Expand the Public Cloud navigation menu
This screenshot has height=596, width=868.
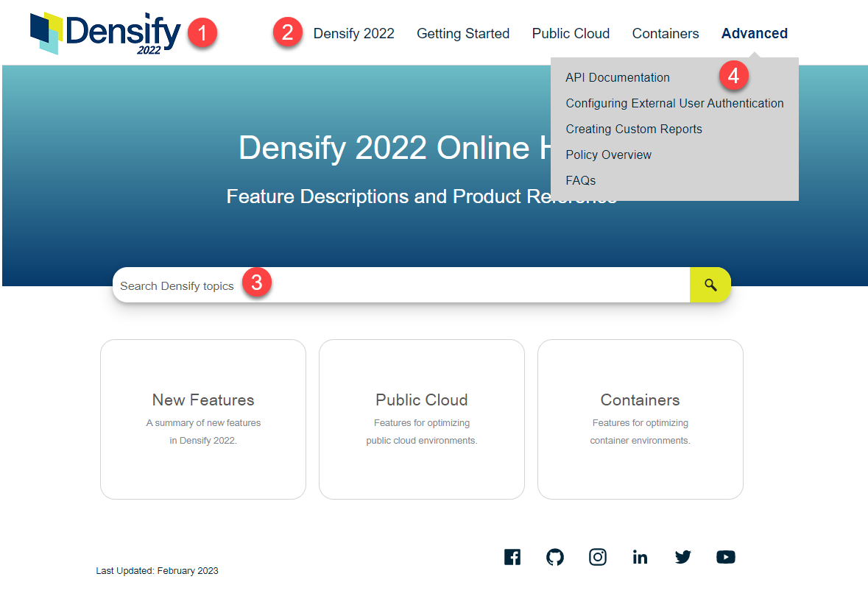(x=571, y=34)
